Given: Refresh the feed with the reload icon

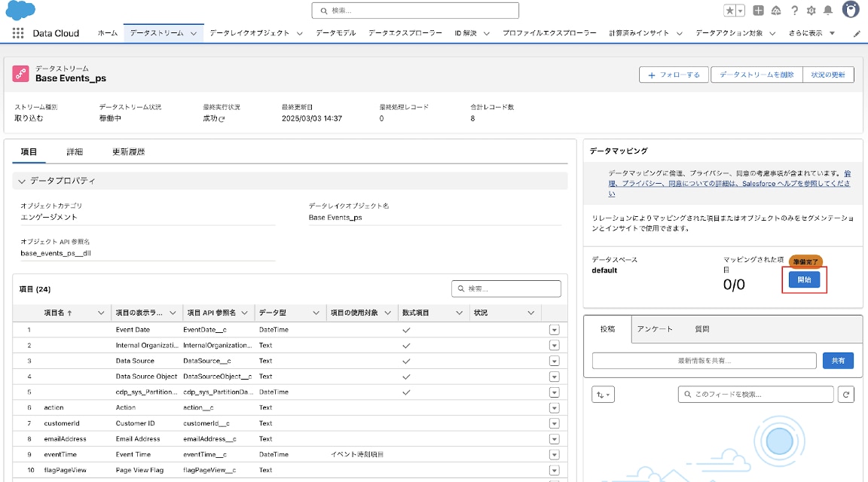Looking at the screenshot, I should pyautogui.click(x=847, y=395).
